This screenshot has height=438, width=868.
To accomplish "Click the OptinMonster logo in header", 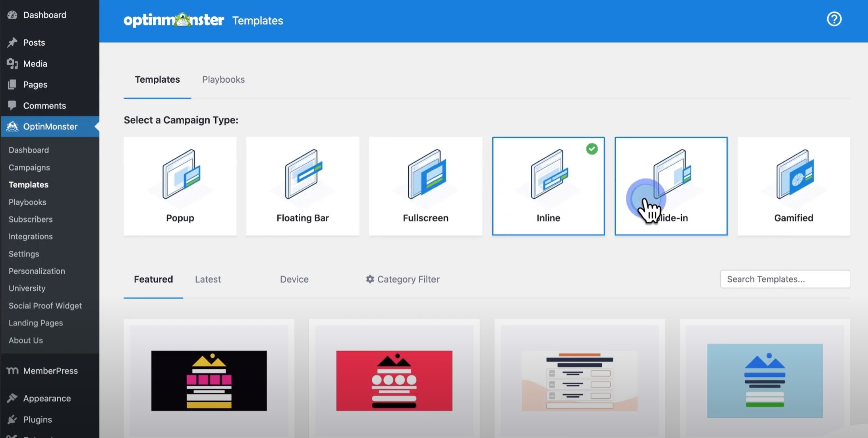I will coord(174,20).
